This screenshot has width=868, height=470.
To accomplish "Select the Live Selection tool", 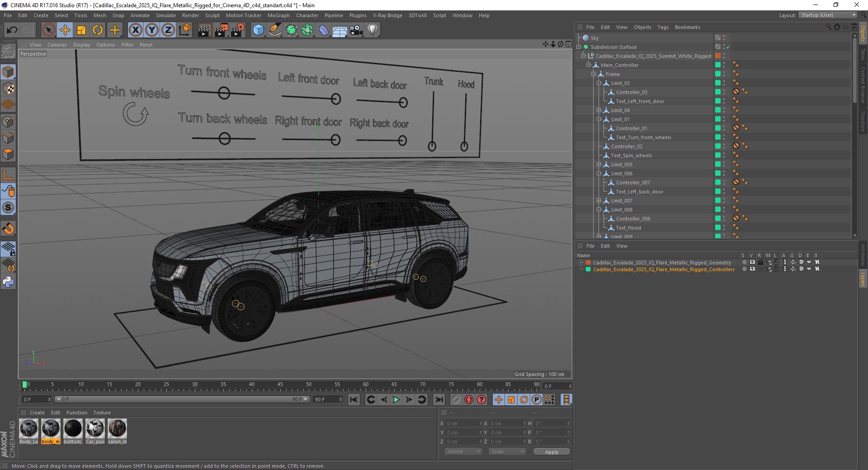I will pyautogui.click(x=48, y=30).
